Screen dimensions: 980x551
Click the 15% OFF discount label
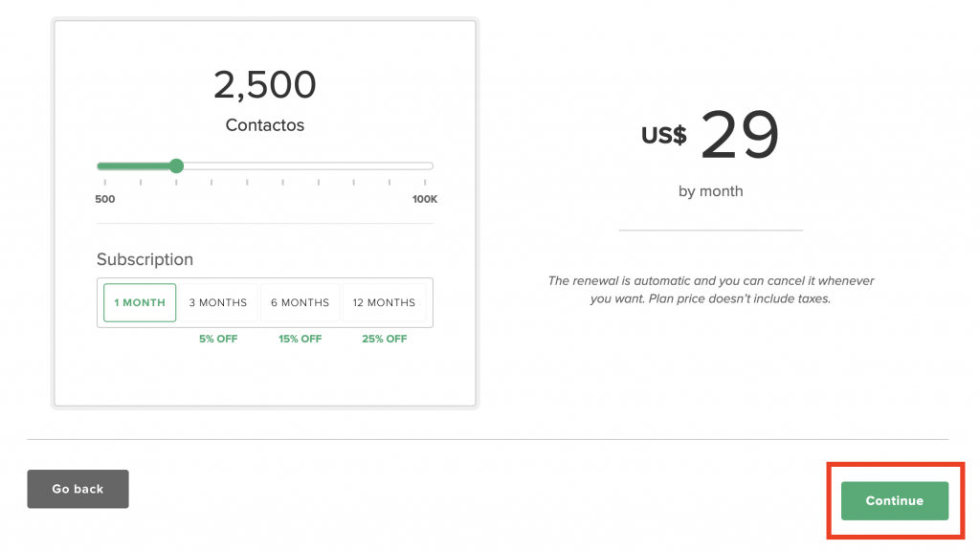pos(300,339)
